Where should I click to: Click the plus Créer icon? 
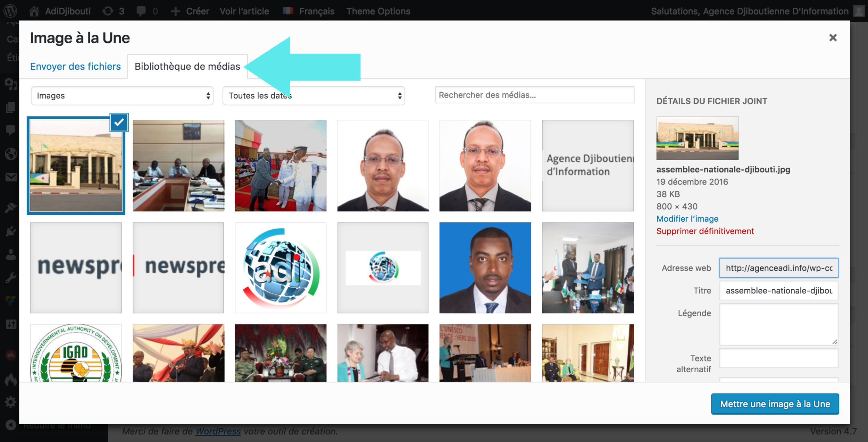(x=175, y=11)
